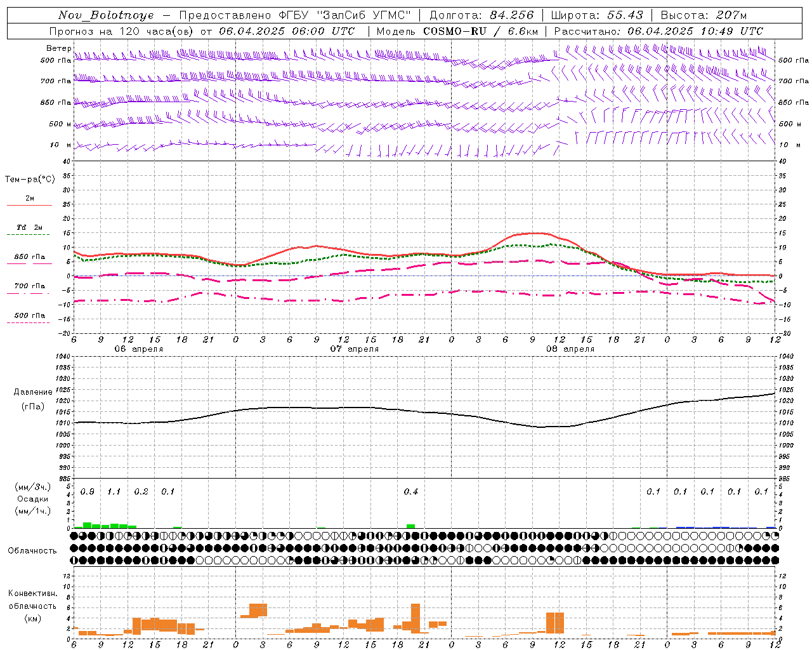
Task: Click the Td 2м dew point legend entry
Action: pyautogui.click(x=29, y=227)
